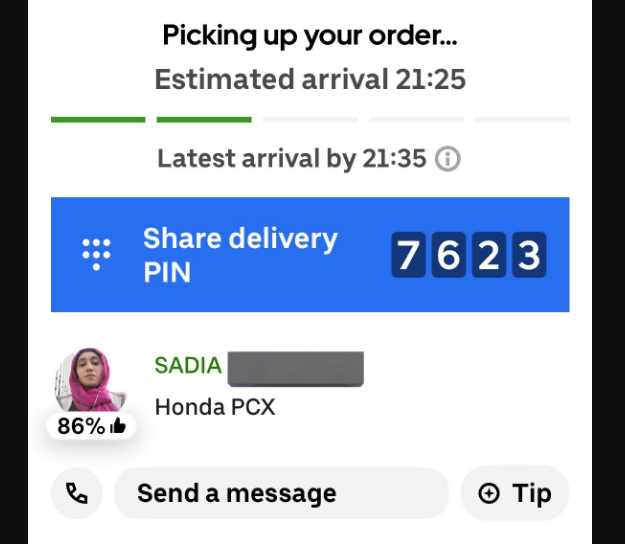
Task: Tap PIN digit 6 tile
Action: pyautogui.click(x=449, y=255)
